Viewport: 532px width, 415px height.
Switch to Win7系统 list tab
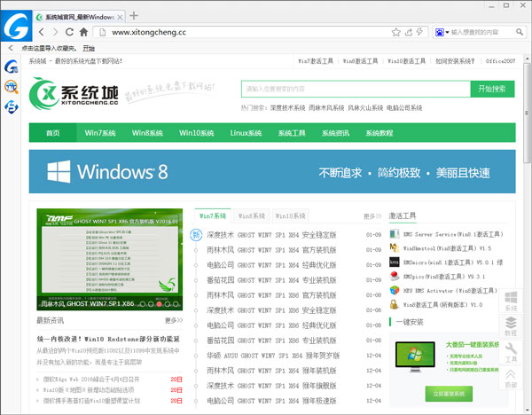click(213, 215)
